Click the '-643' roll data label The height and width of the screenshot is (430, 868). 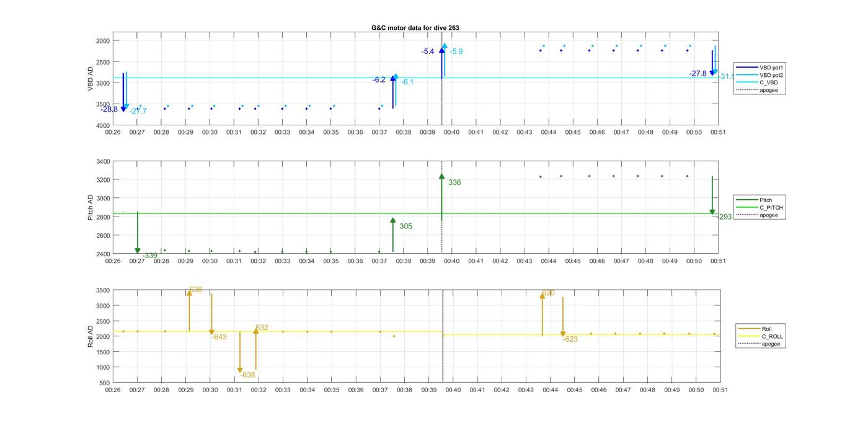[219, 338]
